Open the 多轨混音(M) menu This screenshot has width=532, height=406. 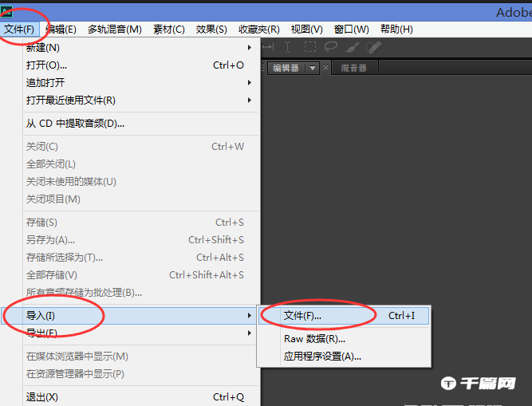tap(114, 30)
